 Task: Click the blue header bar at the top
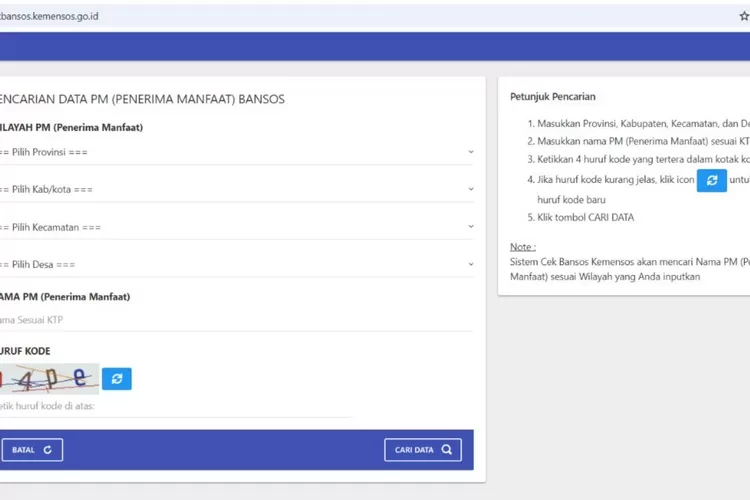tap(375, 46)
